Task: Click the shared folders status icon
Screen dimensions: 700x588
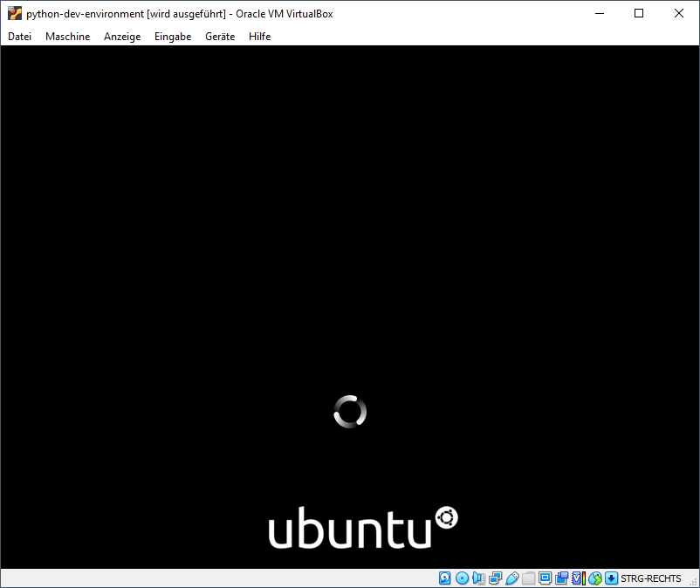Action: coord(528,578)
